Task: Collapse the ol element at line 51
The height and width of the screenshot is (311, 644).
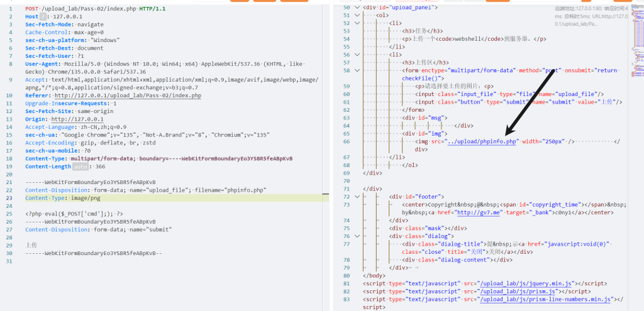Action: pos(357,15)
